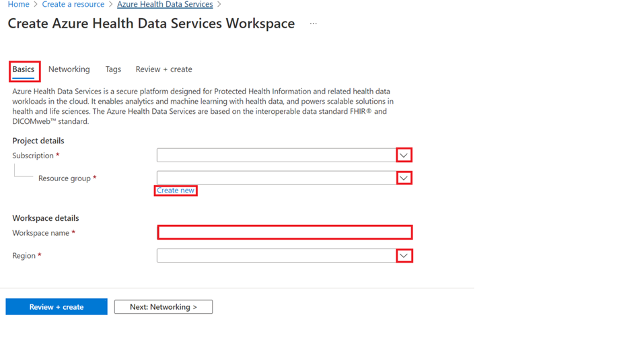Click inside the Resource group combo box
Image resolution: width=644 pixels, height=338 pixels.
coord(276,178)
